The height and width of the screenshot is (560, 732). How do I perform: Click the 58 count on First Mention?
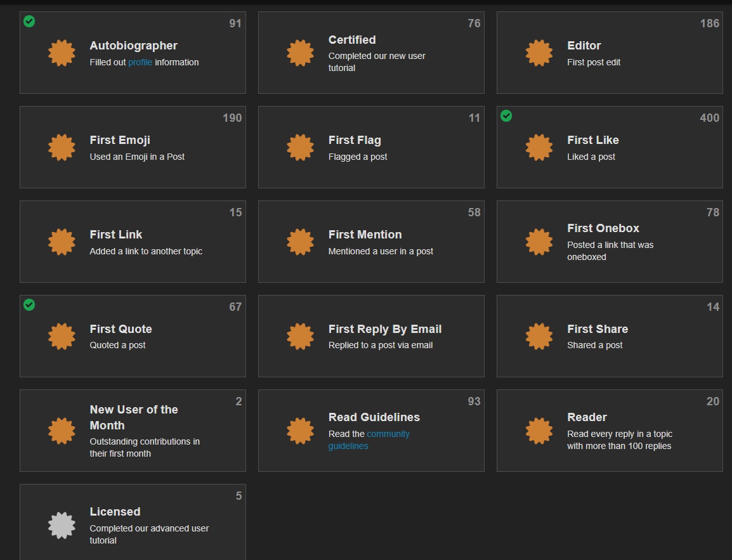point(474,212)
